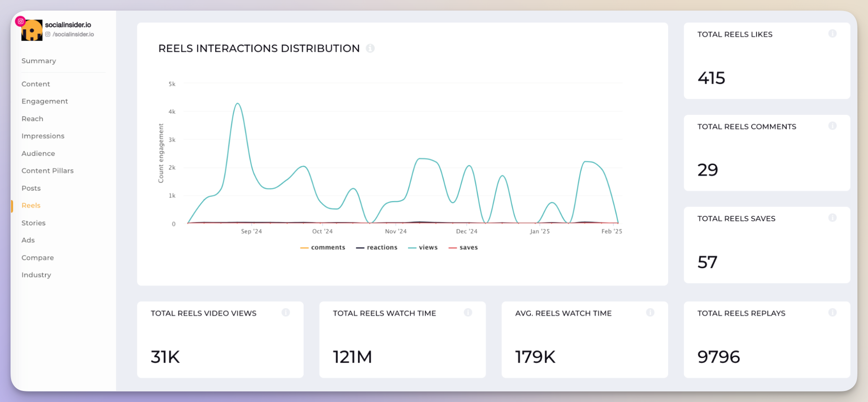
Task: Open Content Pillars in sidebar
Action: (x=47, y=171)
